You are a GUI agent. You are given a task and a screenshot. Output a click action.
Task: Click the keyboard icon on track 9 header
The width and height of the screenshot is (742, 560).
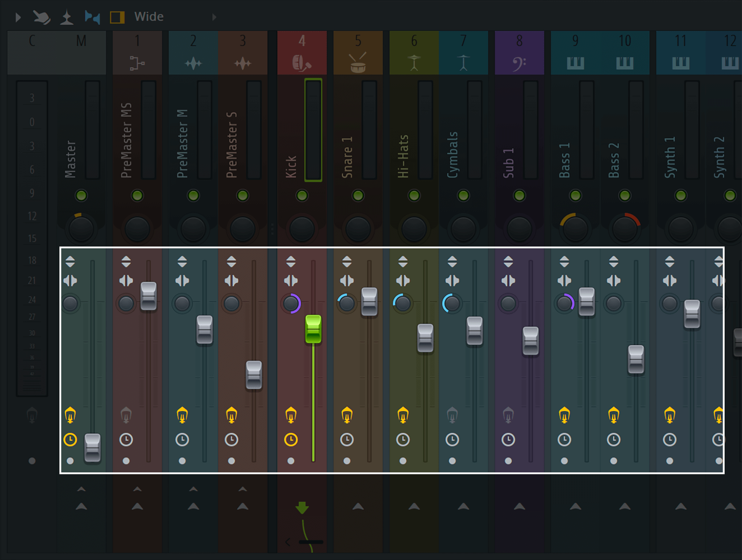(575, 63)
